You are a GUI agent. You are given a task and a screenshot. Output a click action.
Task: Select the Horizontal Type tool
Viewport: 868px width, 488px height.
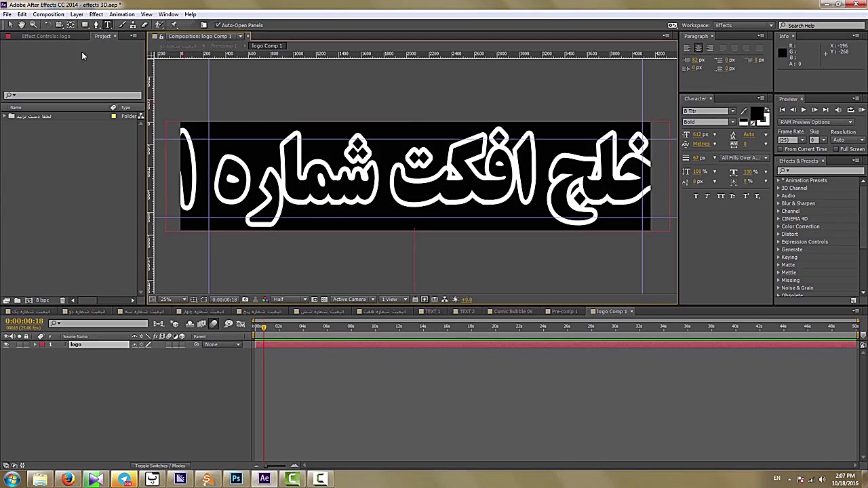tap(107, 25)
